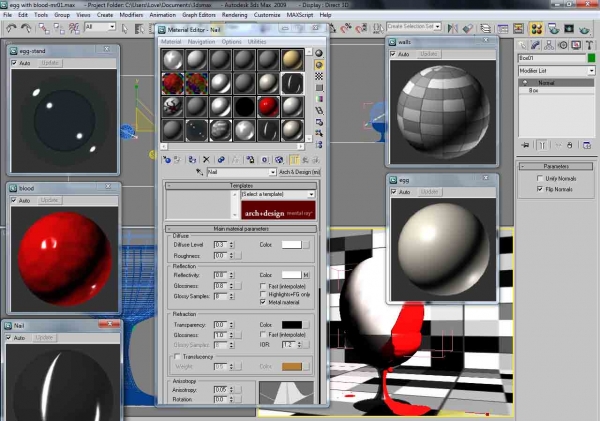Enable Highlights+FG only checkbox
600x421 pixels.
pyautogui.click(x=263, y=294)
